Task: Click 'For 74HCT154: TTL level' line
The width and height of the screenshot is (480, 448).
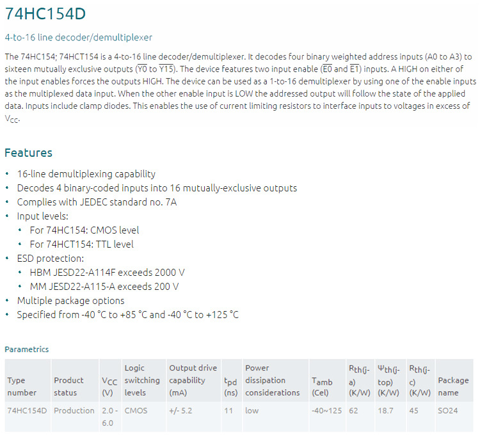Action: (x=82, y=244)
